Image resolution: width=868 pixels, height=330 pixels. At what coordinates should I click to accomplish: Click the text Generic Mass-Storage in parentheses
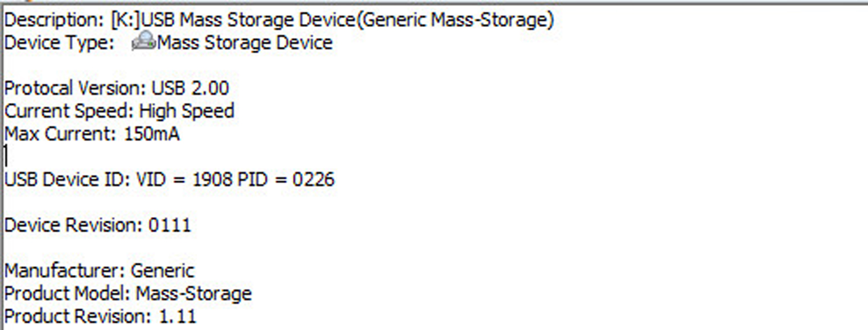[x=455, y=20]
